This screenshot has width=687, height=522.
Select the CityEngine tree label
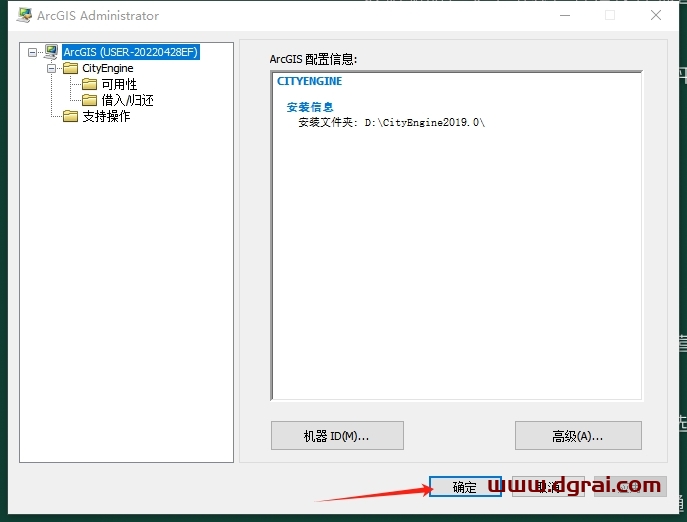pos(108,68)
